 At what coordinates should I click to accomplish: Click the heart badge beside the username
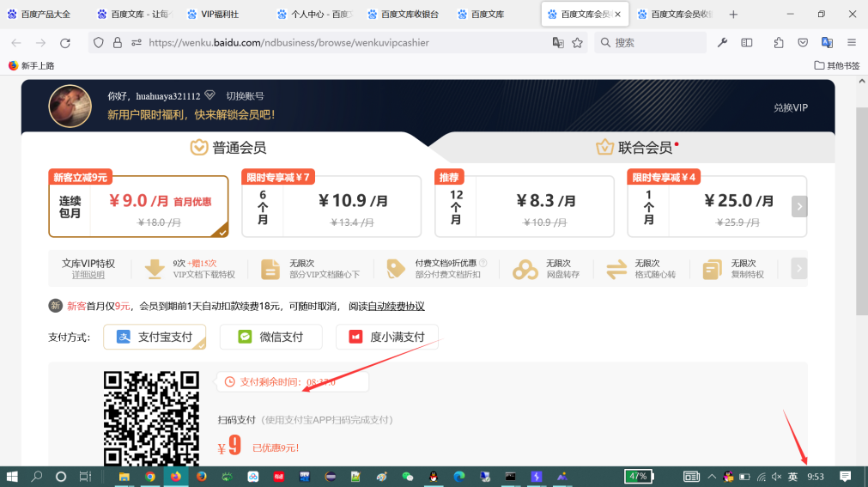coord(209,95)
